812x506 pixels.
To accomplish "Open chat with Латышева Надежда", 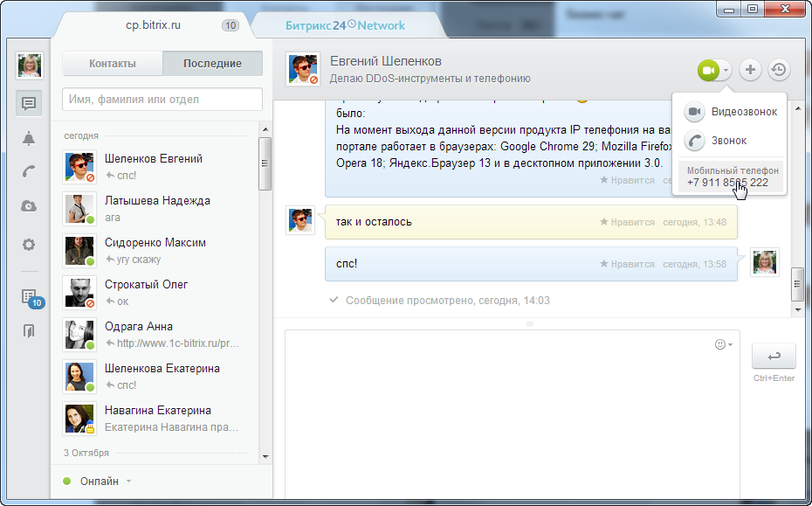I will pos(155,209).
